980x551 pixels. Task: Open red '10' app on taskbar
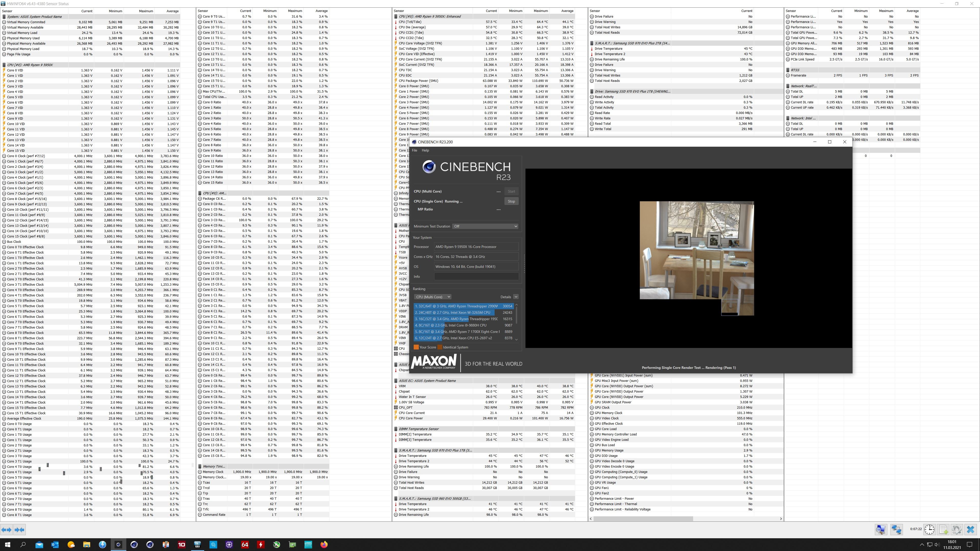coord(181,545)
